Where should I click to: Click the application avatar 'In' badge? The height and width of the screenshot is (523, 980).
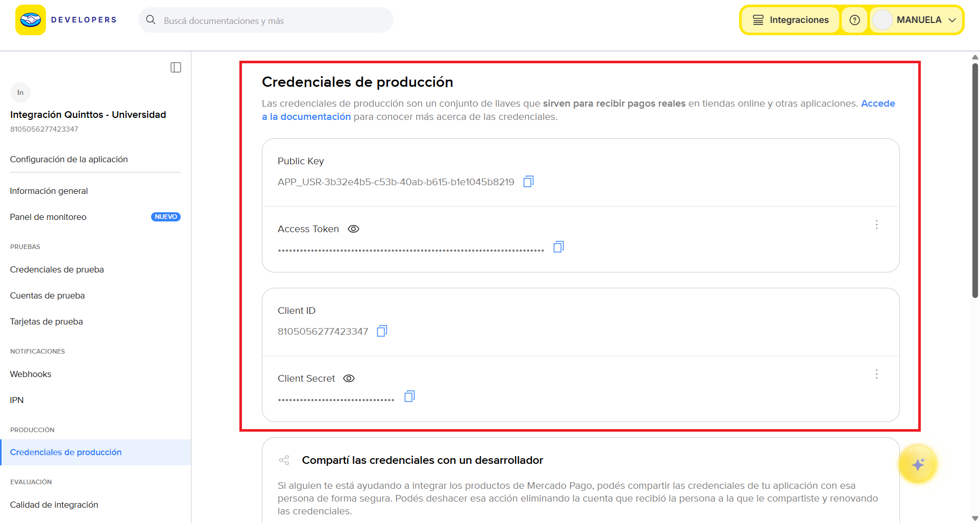click(20, 92)
